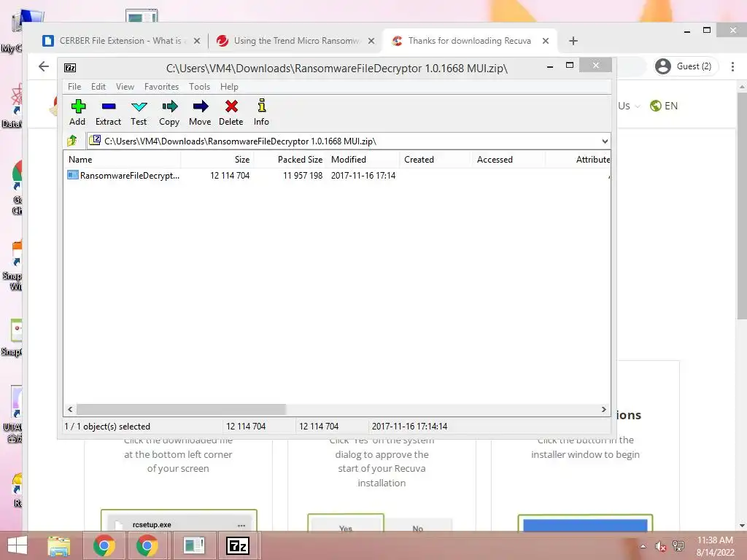
Task: Close the Trend Micro Ransomware tab
Action: click(x=371, y=41)
